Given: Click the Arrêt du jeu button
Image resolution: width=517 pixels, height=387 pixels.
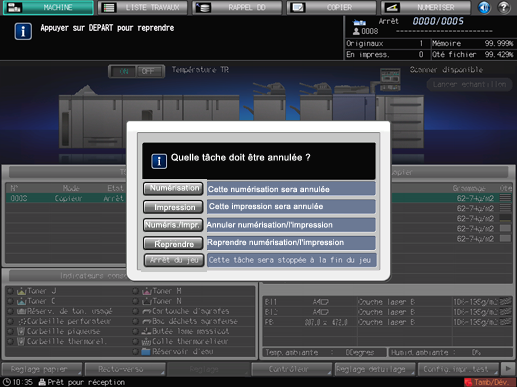Looking at the screenshot, I should click(174, 260).
